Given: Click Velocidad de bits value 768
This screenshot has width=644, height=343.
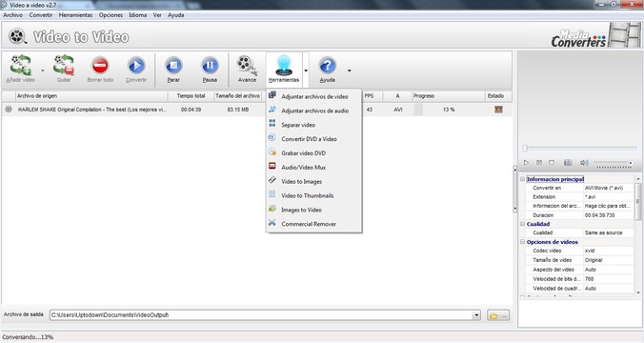Looking at the screenshot, I should click(609, 279).
